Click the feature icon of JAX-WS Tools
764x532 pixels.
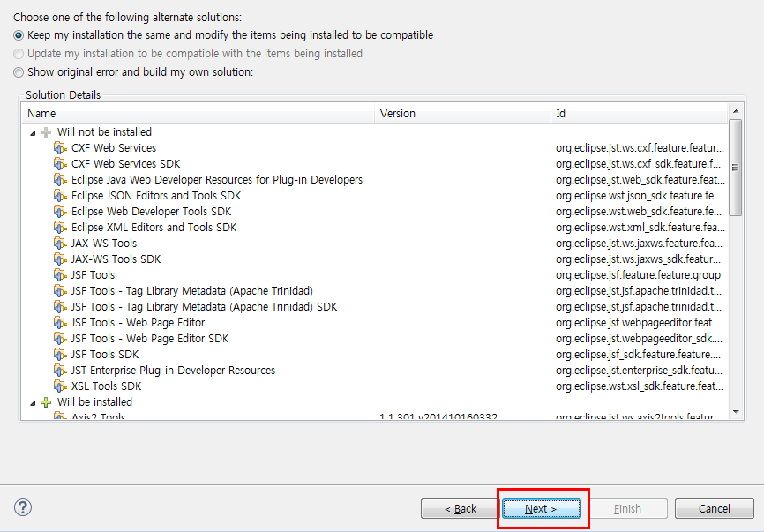60,244
